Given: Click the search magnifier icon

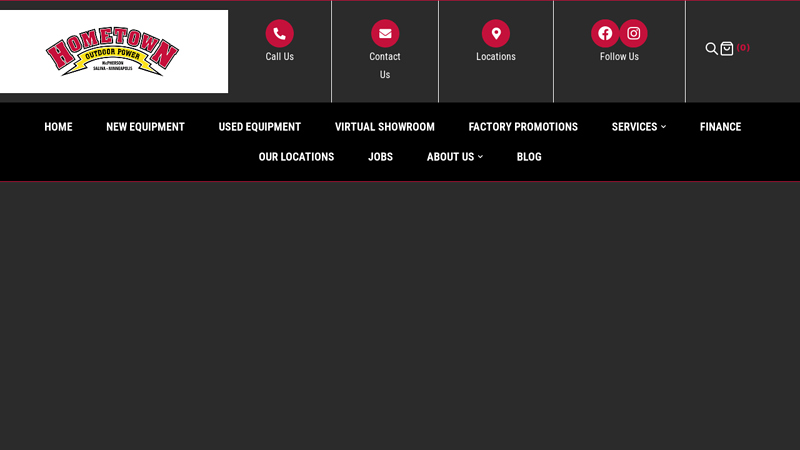Looking at the screenshot, I should (711, 48).
